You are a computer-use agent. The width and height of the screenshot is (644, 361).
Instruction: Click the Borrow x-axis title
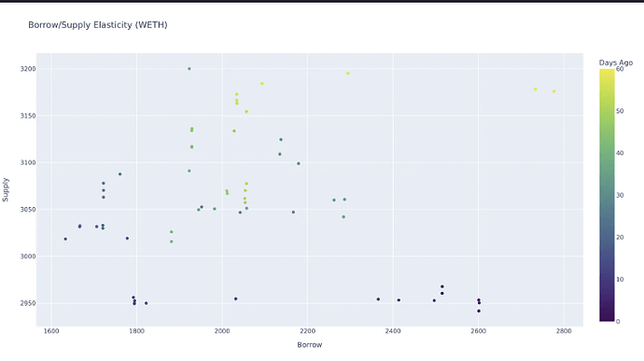(310, 345)
